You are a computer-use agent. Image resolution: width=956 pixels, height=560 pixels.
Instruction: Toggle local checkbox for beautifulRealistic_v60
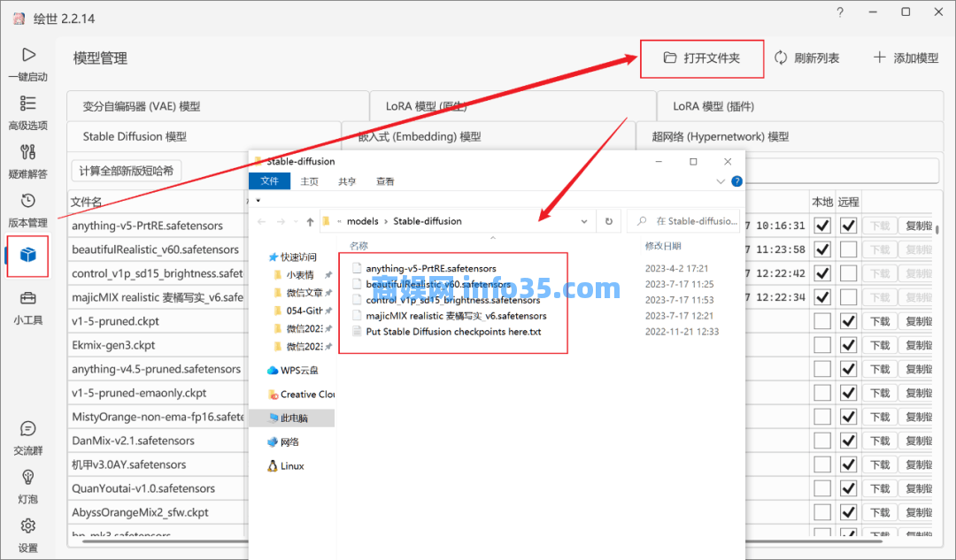click(x=822, y=249)
